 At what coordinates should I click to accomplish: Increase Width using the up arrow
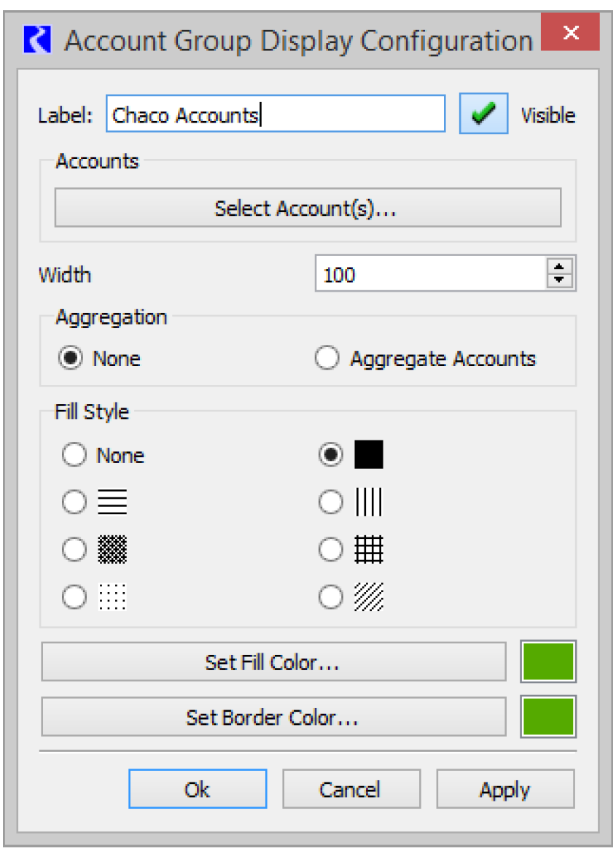559,268
